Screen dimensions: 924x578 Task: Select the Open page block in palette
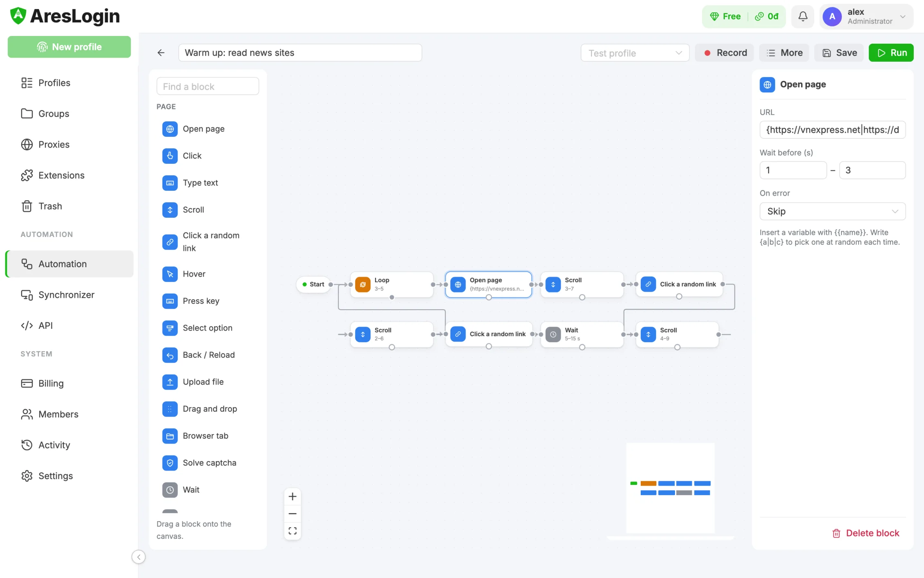(x=207, y=129)
